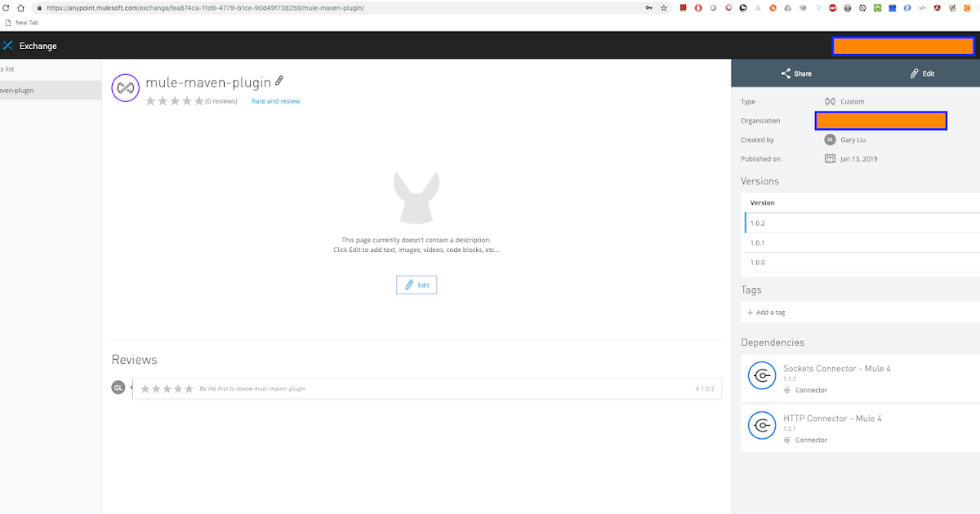Click the Connector label under HTTP Connector
The height and width of the screenshot is (514, 980).
pyautogui.click(x=811, y=440)
